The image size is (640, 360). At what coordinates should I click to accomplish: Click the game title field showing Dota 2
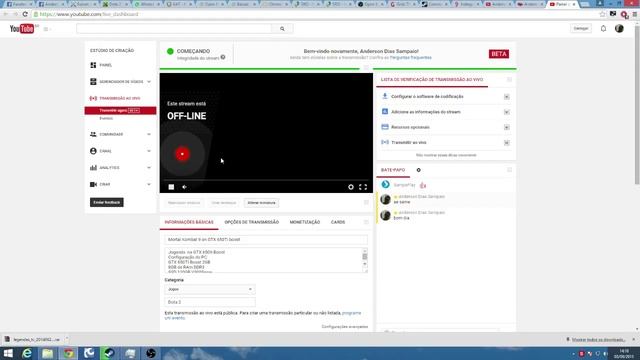click(210, 302)
